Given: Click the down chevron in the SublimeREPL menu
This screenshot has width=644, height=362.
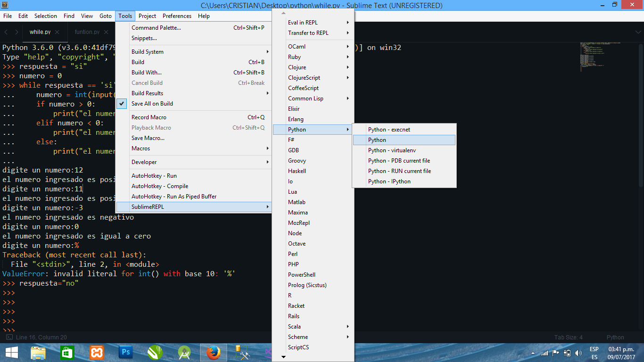Looking at the screenshot, I should (283, 357).
